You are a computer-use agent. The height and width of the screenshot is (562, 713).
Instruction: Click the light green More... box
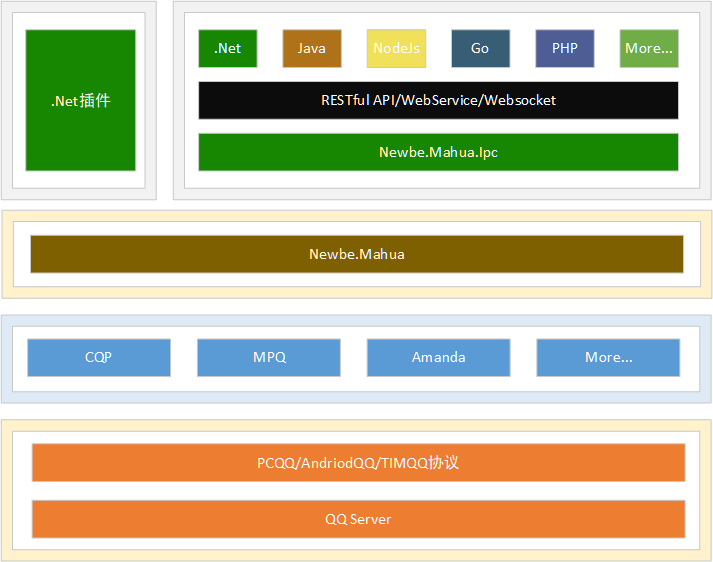[649, 49]
